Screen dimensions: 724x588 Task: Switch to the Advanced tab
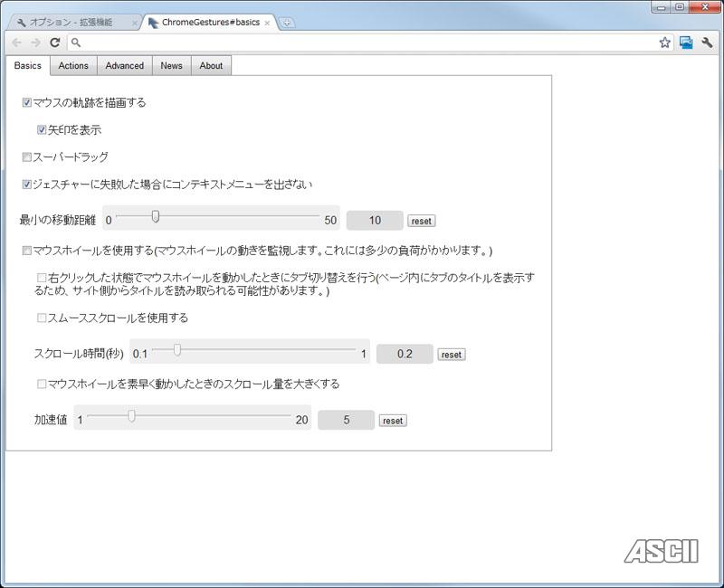[125, 65]
